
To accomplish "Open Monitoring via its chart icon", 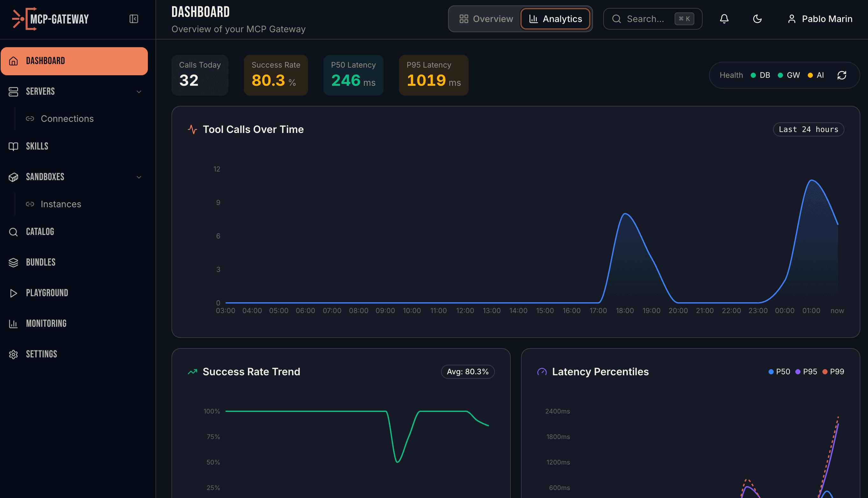I will pos(13,324).
